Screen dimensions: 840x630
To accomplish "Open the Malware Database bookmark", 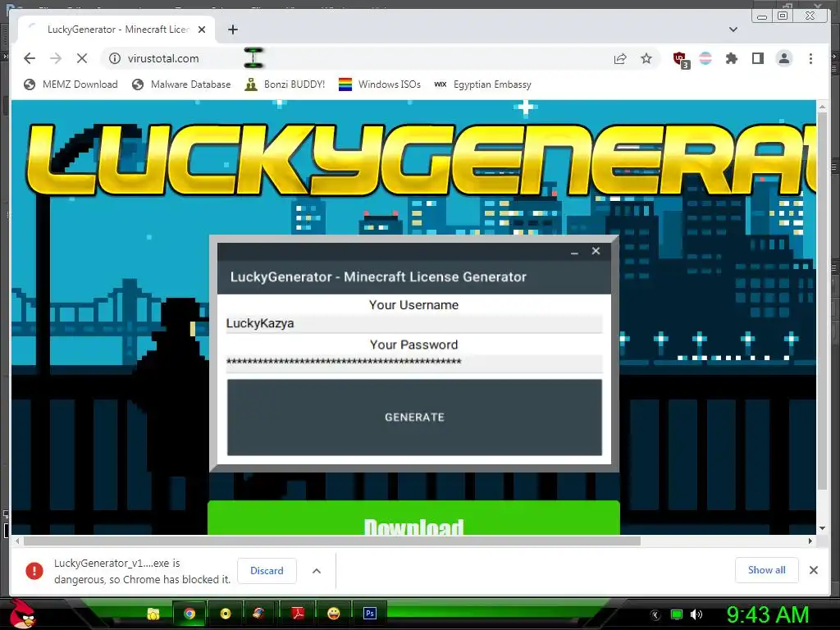I will 181,84.
